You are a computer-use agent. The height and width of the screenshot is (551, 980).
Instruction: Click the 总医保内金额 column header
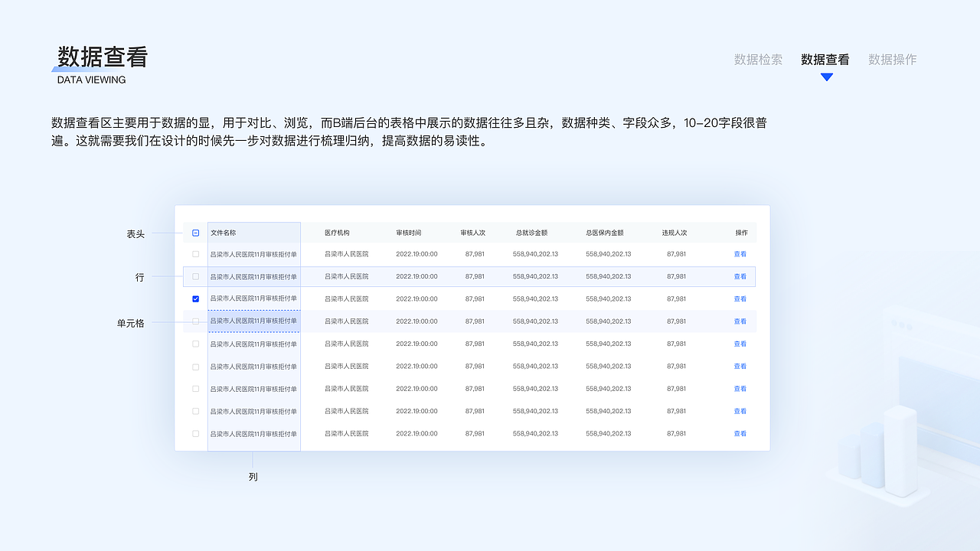click(605, 233)
